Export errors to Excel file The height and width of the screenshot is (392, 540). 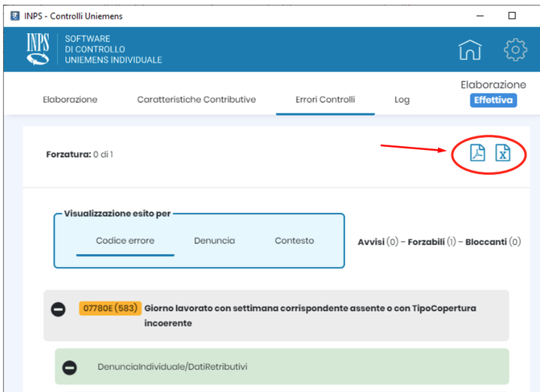click(x=502, y=153)
